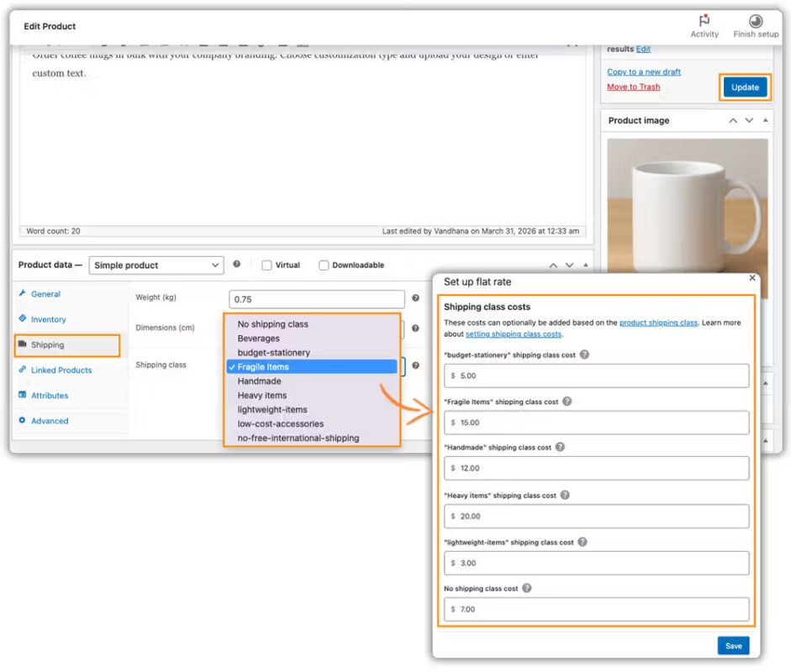Switch to Attributes tab
Screen dimensions: 791x672
point(50,396)
